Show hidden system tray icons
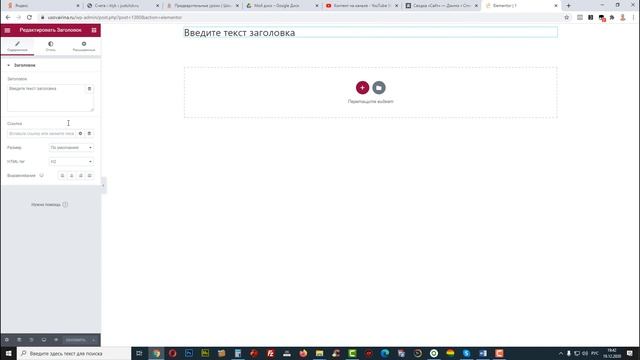 click(561, 353)
